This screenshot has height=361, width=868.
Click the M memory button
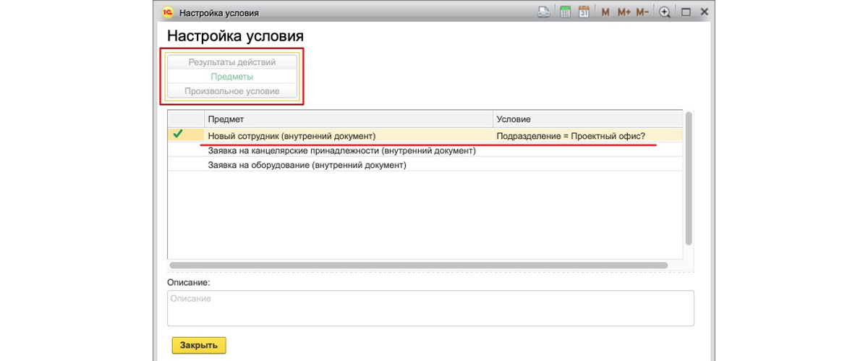605,12
